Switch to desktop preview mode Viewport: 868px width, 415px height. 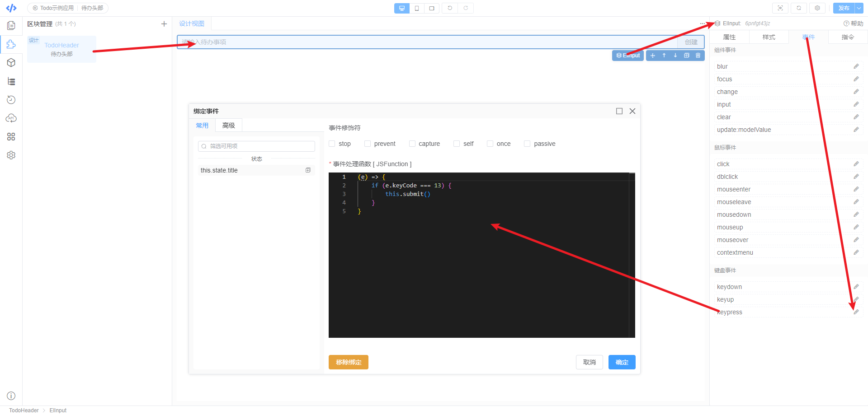pyautogui.click(x=402, y=8)
